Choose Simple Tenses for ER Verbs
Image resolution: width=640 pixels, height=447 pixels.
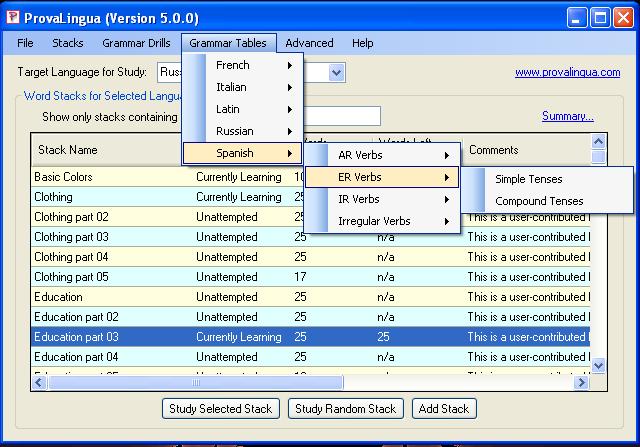[547, 179]
